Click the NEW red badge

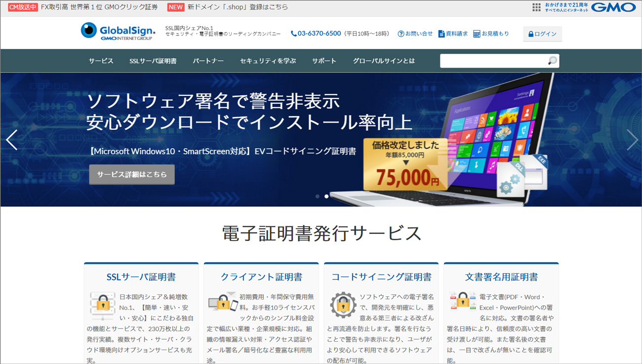coord(176,7)
